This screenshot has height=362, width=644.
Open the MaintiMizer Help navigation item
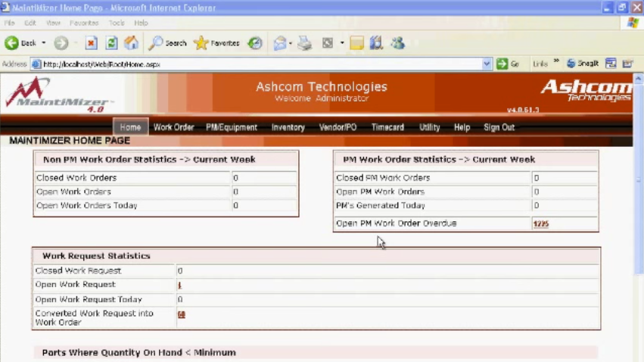coord(462,127)
